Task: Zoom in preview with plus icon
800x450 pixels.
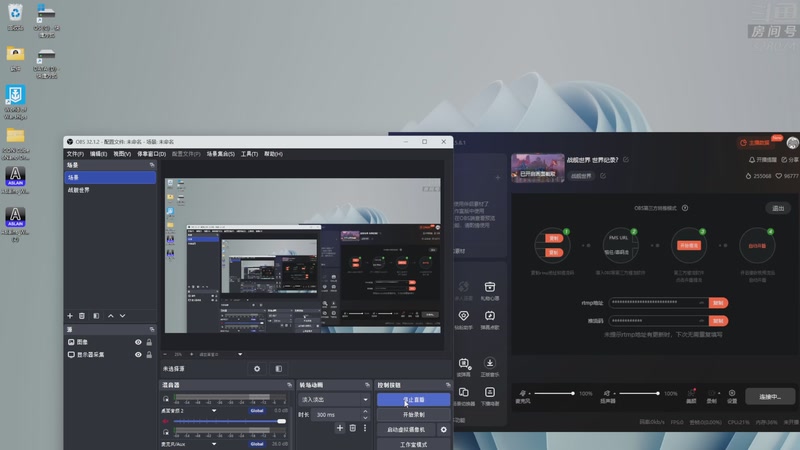Action: tap(192, 354)
